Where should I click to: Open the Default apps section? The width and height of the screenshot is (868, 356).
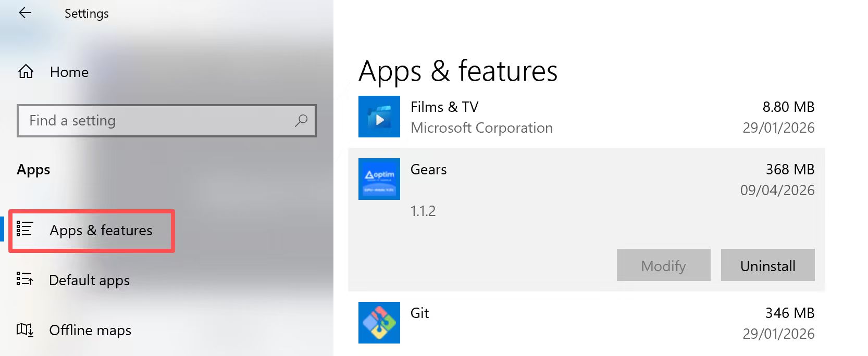pos(89,281)
